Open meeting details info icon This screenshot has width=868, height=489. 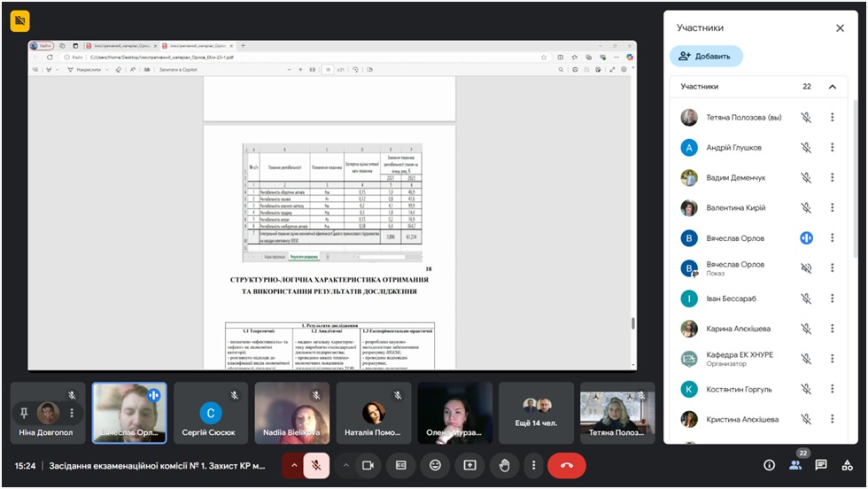coord(769,465)
